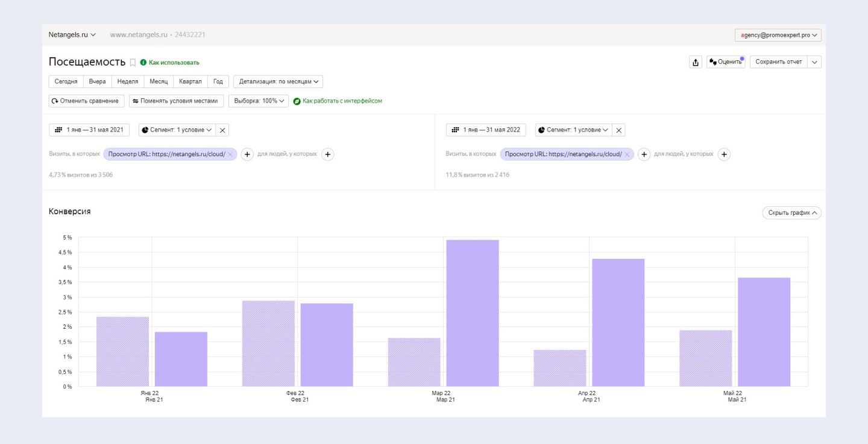Screen dimensions: 868x444
Task: Expand the Netangels.ru site selector
Action: pos(72,35)
